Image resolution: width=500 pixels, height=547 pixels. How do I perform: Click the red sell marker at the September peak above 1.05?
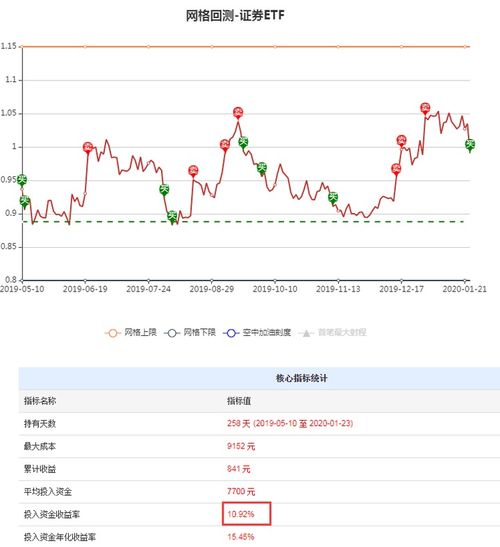238,113
